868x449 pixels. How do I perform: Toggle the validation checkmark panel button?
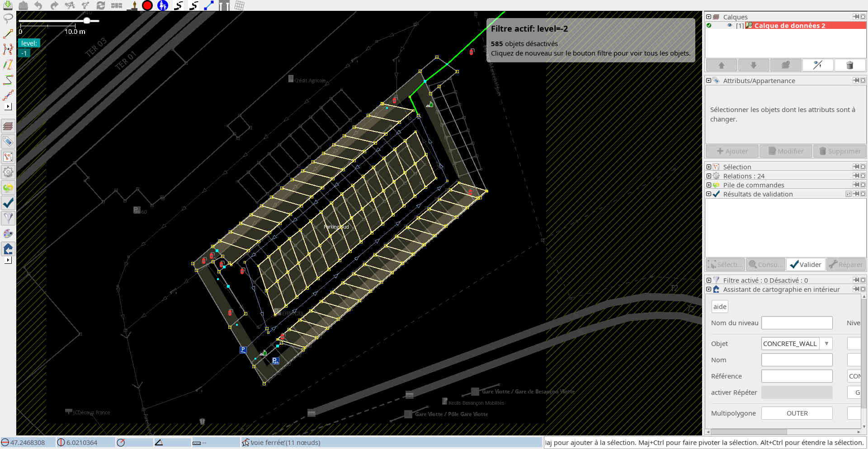pyautogui.click(x=8, y=203)
